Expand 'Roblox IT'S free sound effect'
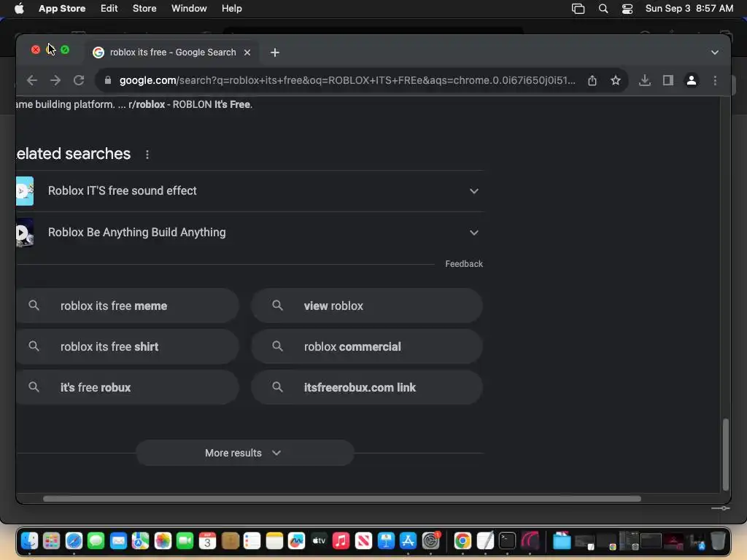The height and width of the screenshot is (560, 747). [473, 191]
